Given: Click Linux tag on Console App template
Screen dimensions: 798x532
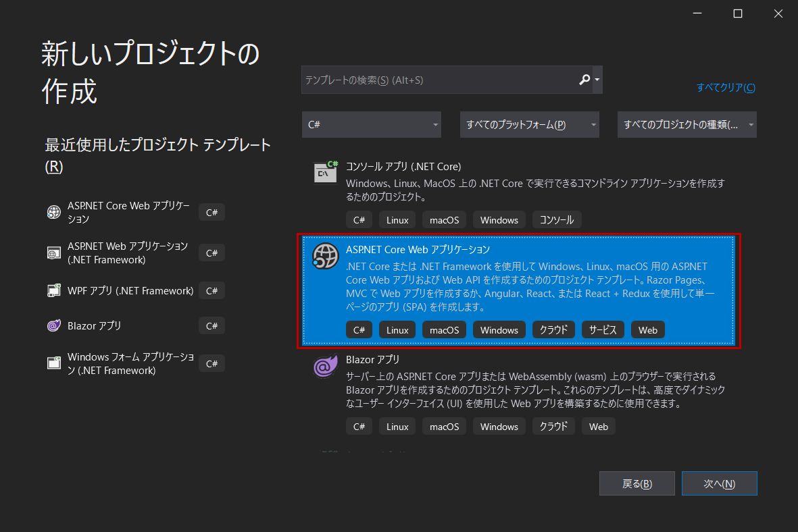Looking at the screenshot, I should pyautogui.click(x=397, y=219).
